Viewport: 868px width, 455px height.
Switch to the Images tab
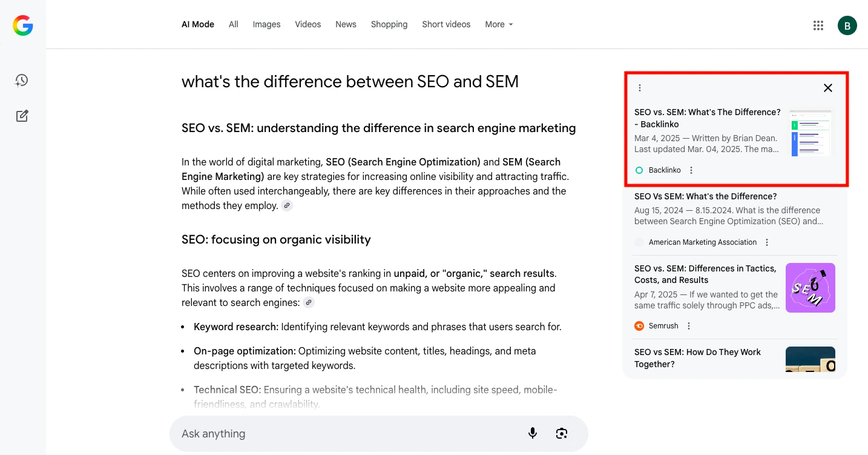coord(266,24)
